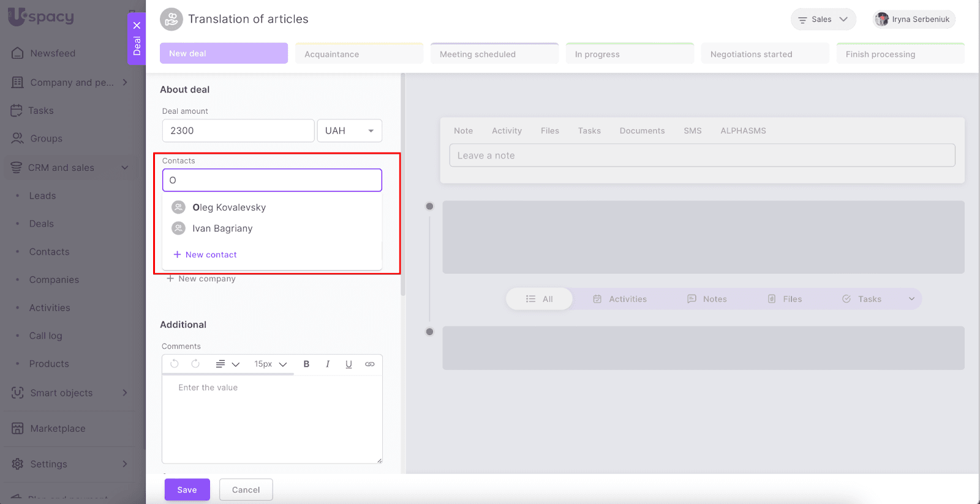Open Marketplace from the sidebar
Screen dimensions: 980x504
click(x=58, y=429)
